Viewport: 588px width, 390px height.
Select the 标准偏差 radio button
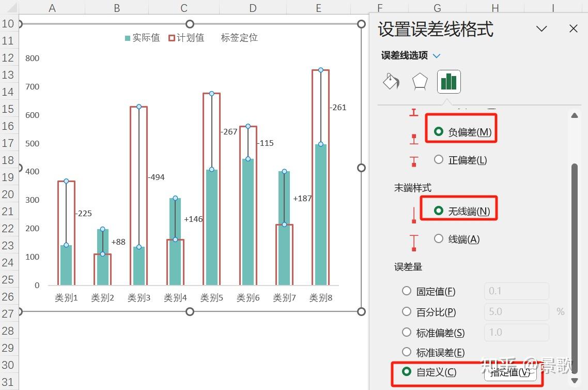pyautogui.click(x=407, y=333)
